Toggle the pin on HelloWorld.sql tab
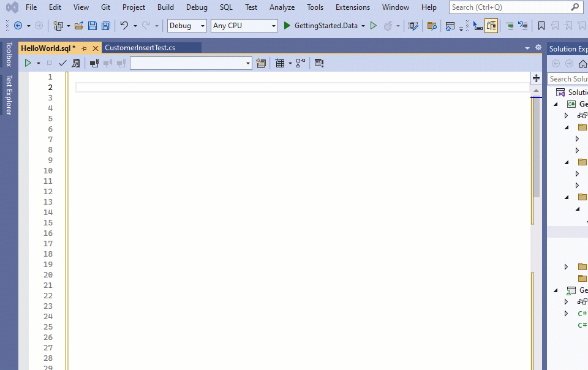This screenshot has width=588, height=370. pyautogui.click(x=84, y=48)
